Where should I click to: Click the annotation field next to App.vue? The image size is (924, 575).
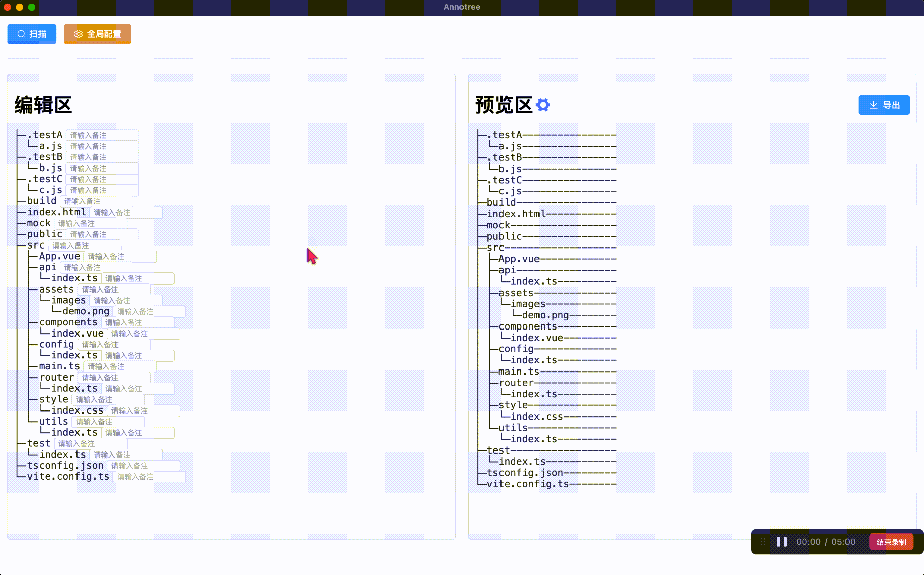click(120, 256)
